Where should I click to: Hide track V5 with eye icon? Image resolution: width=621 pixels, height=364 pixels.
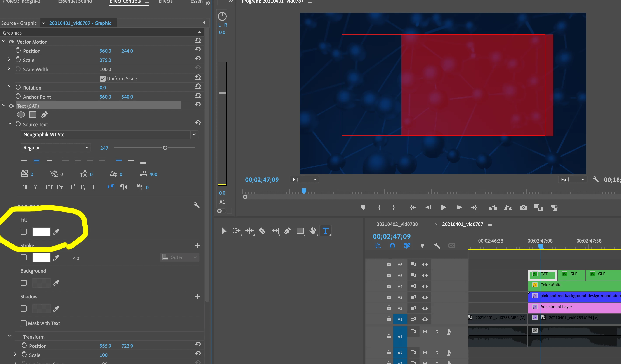click(x=425, y=276)
